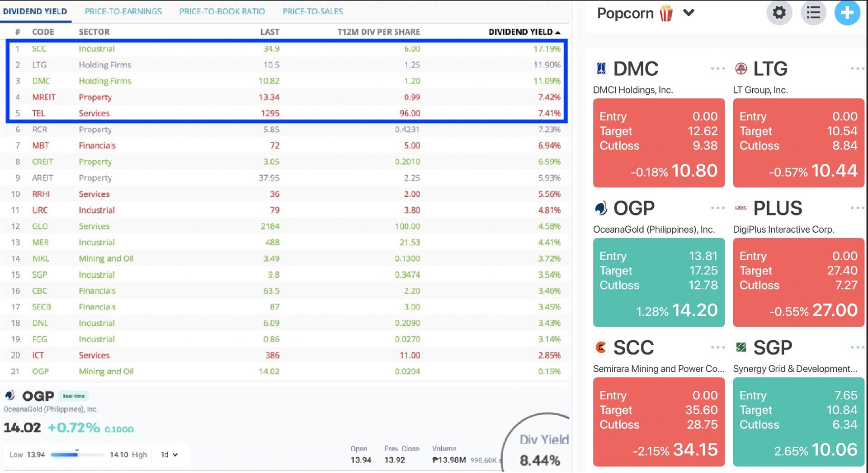Click the Semirara Mining logo on SCC card
The width and height of the screenshot is (868, 473).
[x=600, y=347]
